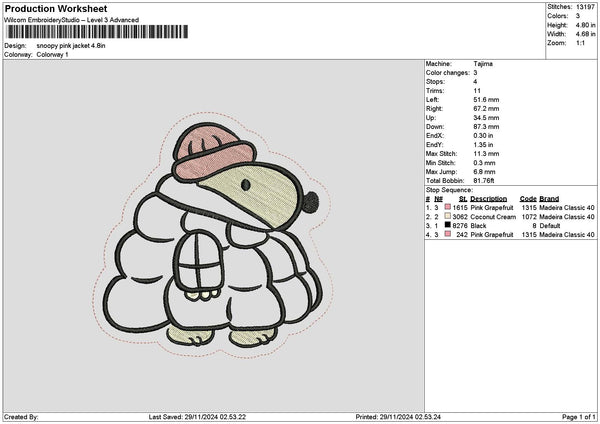Click the pink swatch in stop sequence row 4
This screenshot has width=600, height=424.
(x=448, y=234)
